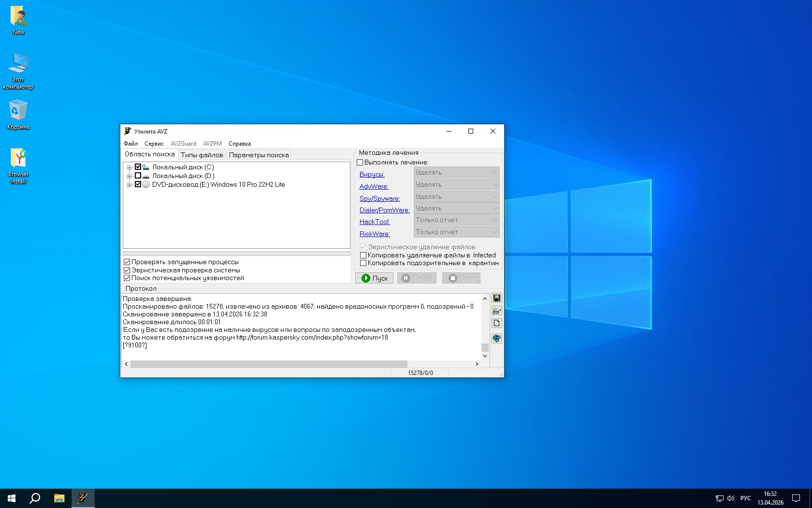Click the Windows search taskbar icon
Screen dimensions: 812x508
coord(35,498)
